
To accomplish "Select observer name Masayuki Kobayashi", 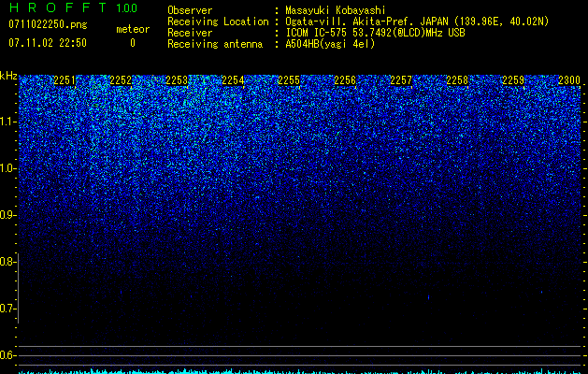I will click(x=336, y=10).
